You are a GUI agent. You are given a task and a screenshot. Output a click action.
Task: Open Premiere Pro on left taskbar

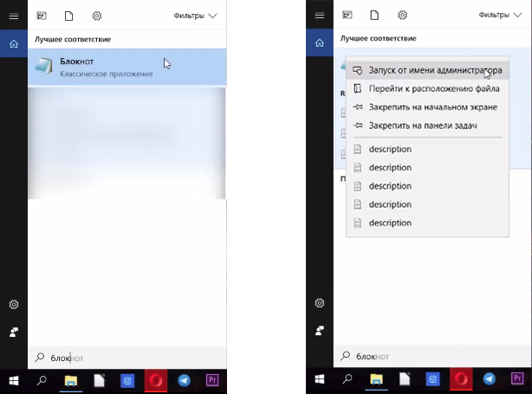click(x=212, y=380)
